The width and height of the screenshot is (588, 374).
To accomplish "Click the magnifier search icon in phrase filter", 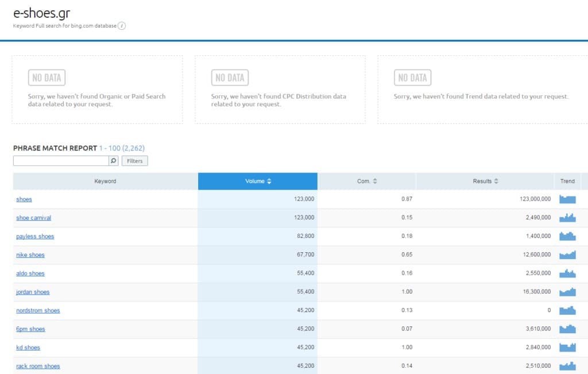I will [x=113, y=161].
